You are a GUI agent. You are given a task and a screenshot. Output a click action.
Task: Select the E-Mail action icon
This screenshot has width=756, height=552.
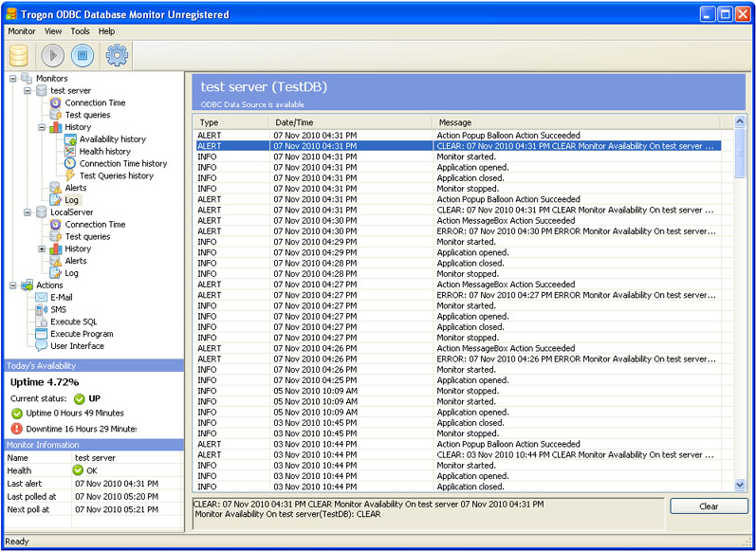point(42,297)
